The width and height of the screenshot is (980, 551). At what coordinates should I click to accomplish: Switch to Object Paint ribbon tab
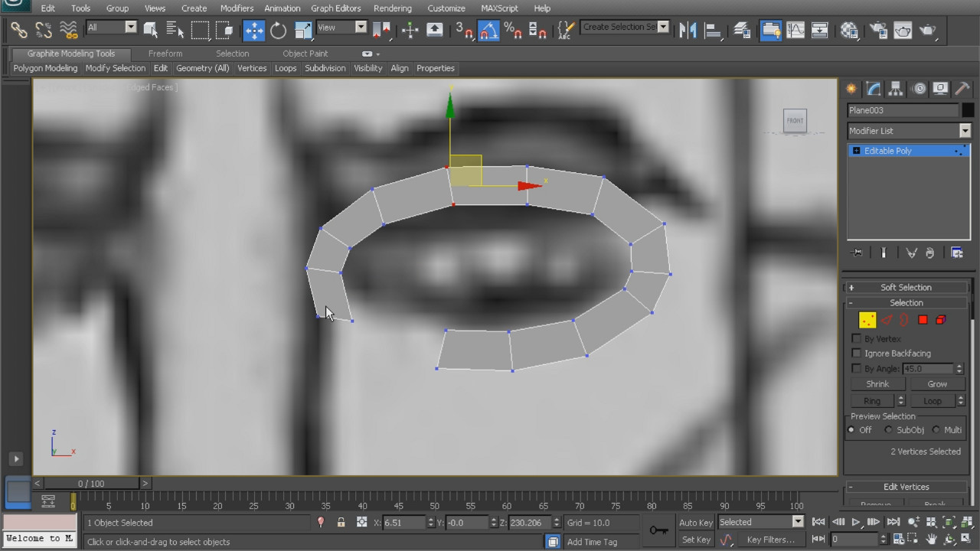tap(305, 54)
